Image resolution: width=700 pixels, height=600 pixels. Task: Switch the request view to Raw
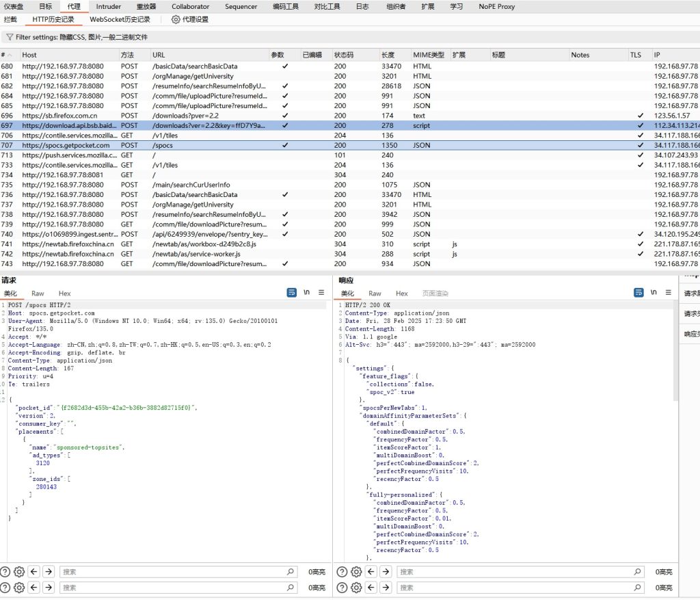pos(38,294)
